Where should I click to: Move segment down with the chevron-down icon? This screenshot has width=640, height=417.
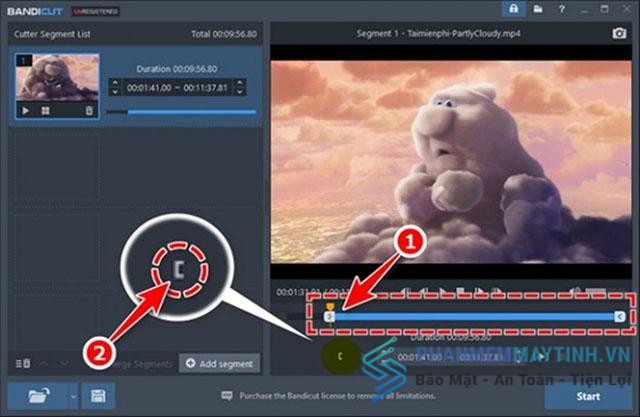(x=64, y=363)
